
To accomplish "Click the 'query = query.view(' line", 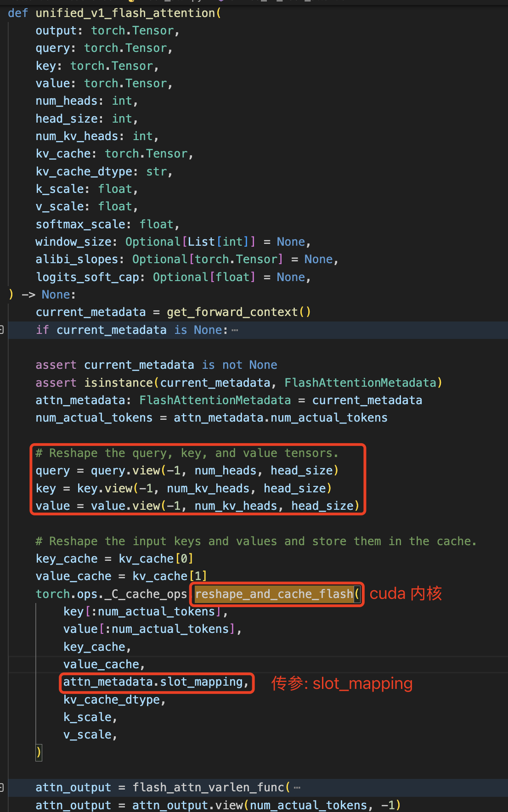I will tap(187, 471).
